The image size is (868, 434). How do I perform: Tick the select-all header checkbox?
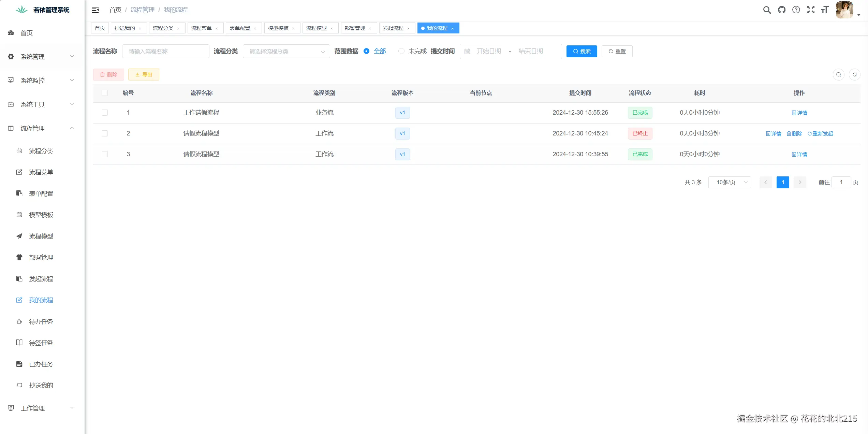point(105,93)
